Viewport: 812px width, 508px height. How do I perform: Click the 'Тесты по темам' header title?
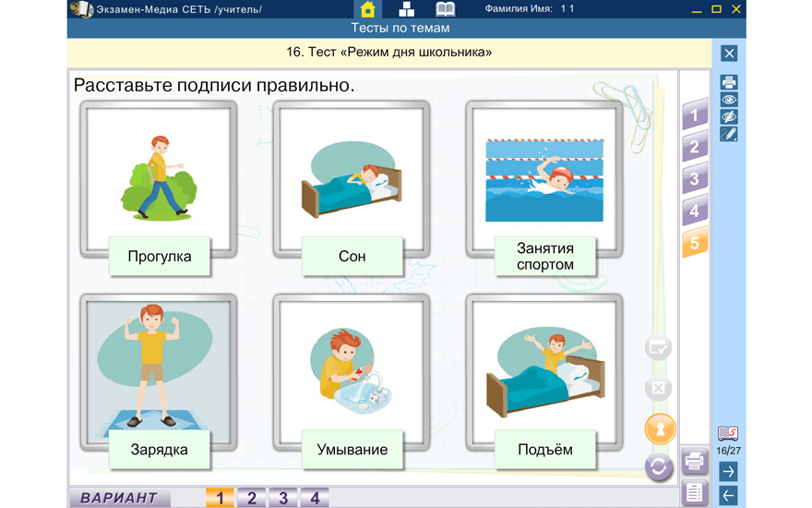(400, 28)
